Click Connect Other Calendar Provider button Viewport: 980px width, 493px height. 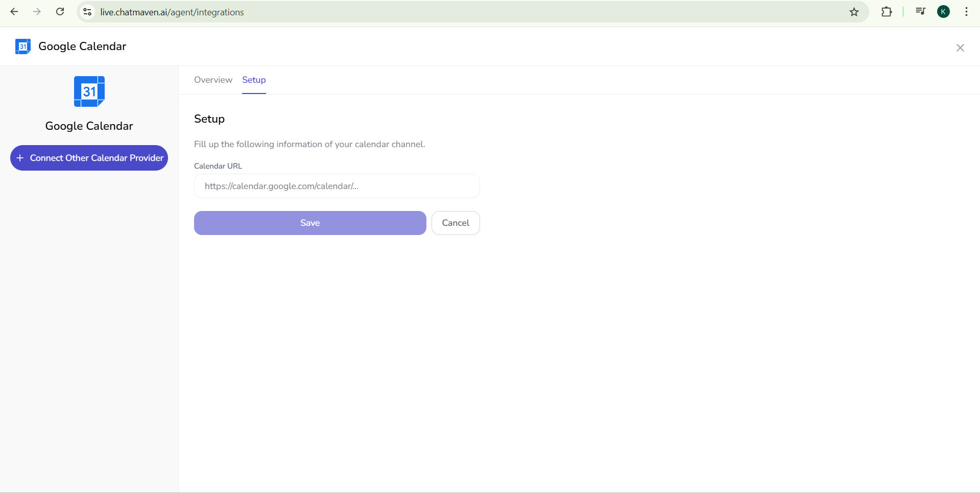[x=89, y=158]
